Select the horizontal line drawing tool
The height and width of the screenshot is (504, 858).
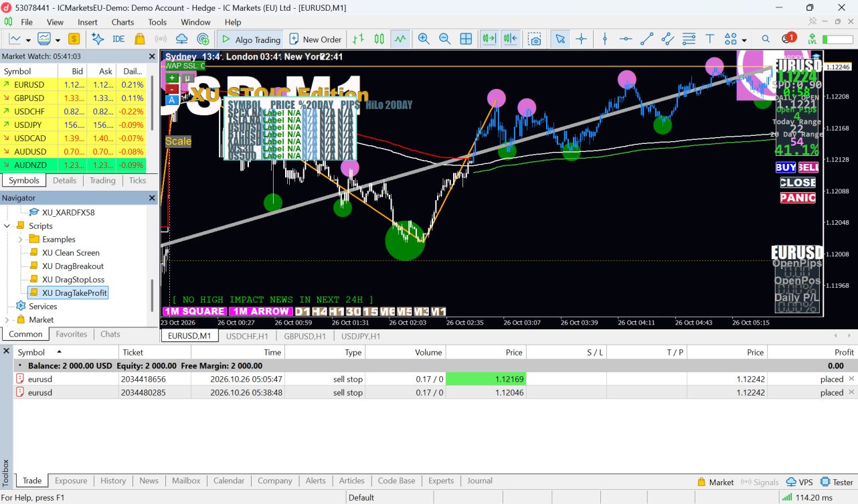coord(626,39)
